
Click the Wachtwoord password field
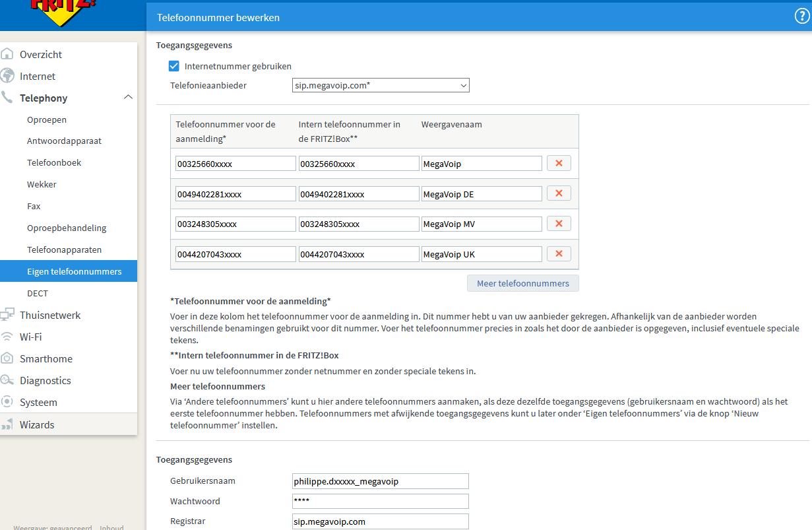tap(380, 502)
